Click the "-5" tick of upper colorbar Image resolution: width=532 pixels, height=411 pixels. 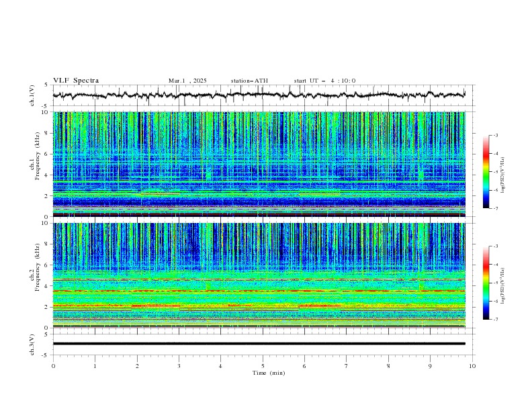(495, 172)
